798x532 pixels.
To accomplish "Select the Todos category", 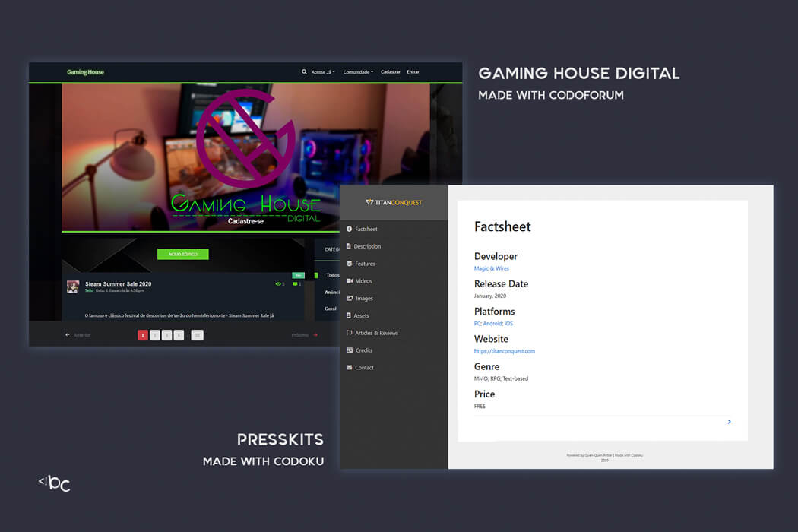I will 333,275.
